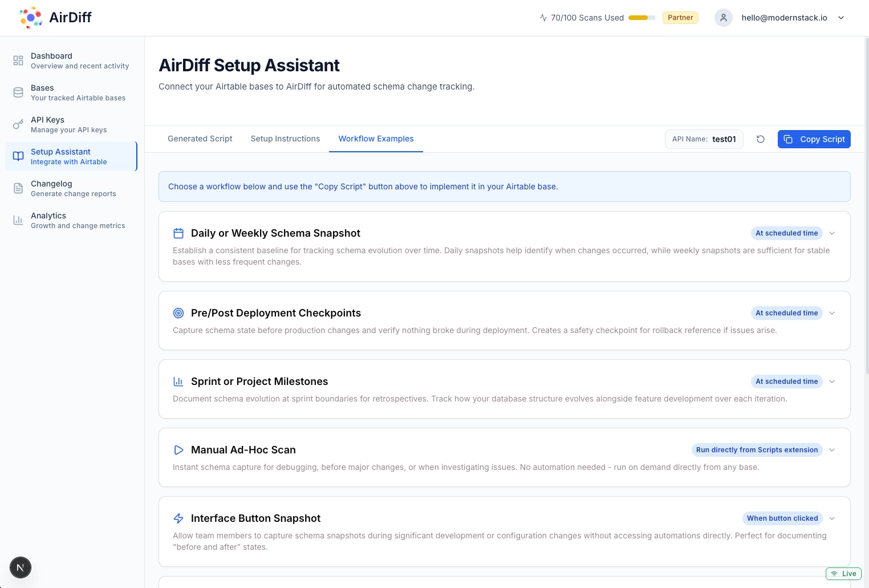Click the chart icon on Sprint Milestones card
Image resolution: width=869 pixels, height=588 pixels.
[x=178, y=382]
